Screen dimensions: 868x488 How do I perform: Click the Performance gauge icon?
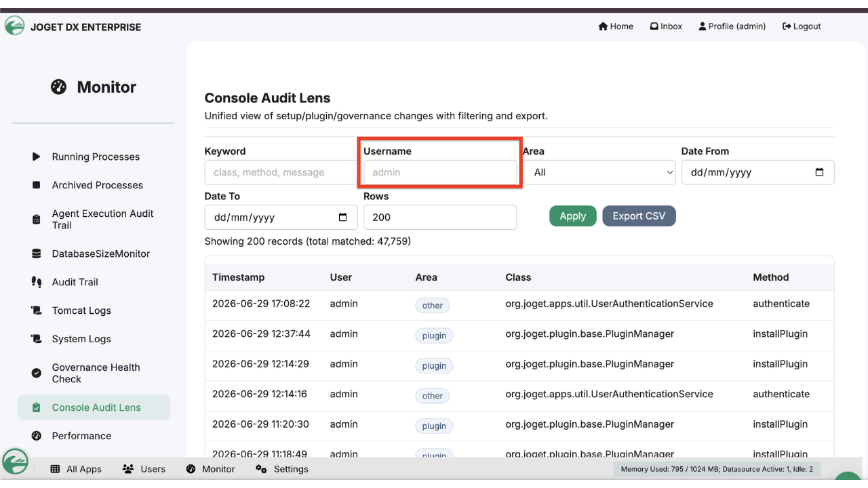pyautogui.click(x=37, y=436)
